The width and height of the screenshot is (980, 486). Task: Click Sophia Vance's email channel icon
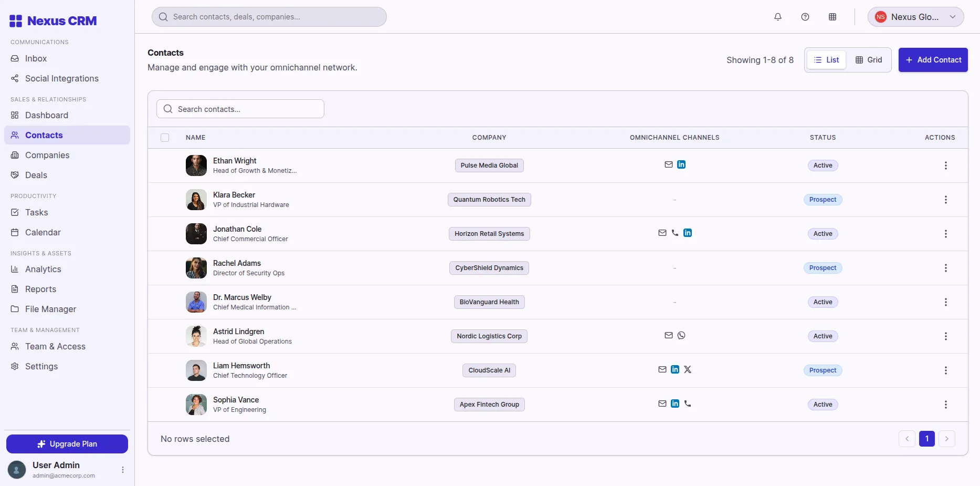pyautogui.click(x=662, y=404)
